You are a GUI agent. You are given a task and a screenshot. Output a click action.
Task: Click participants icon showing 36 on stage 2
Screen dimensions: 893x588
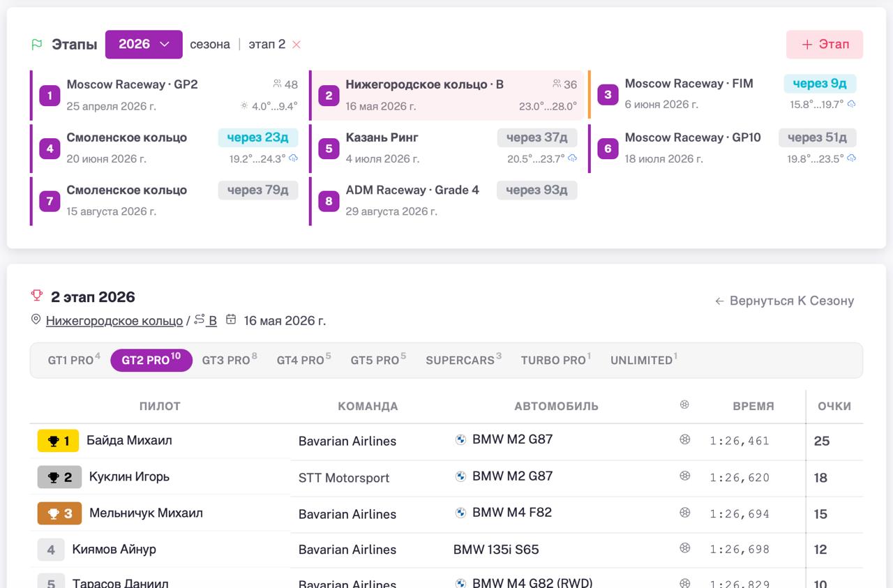(557, 84)
